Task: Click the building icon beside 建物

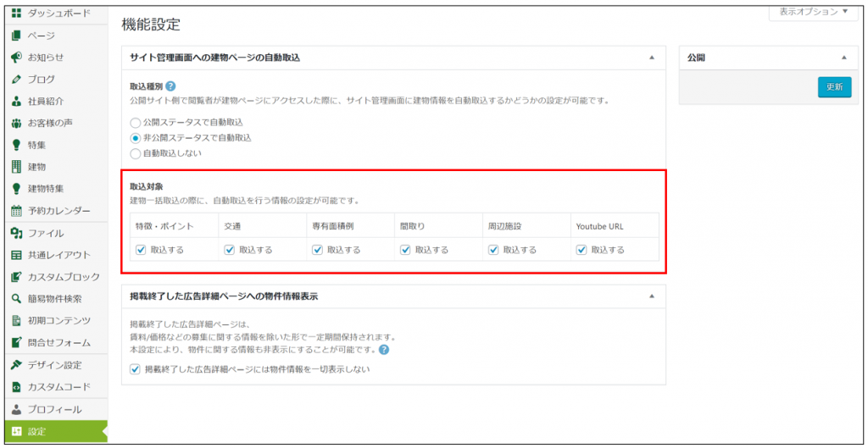Action: pyautogui.click(x=16, y=167)
